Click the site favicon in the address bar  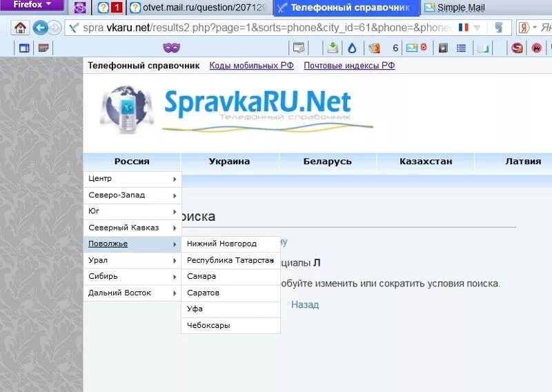(x=74, y=28)
